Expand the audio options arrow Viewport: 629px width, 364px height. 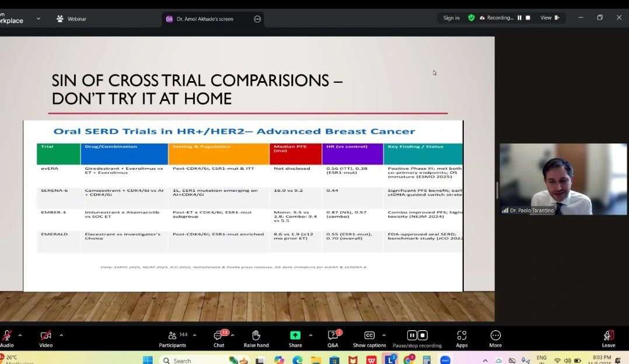pyautogui.click(x=20, y=335)
